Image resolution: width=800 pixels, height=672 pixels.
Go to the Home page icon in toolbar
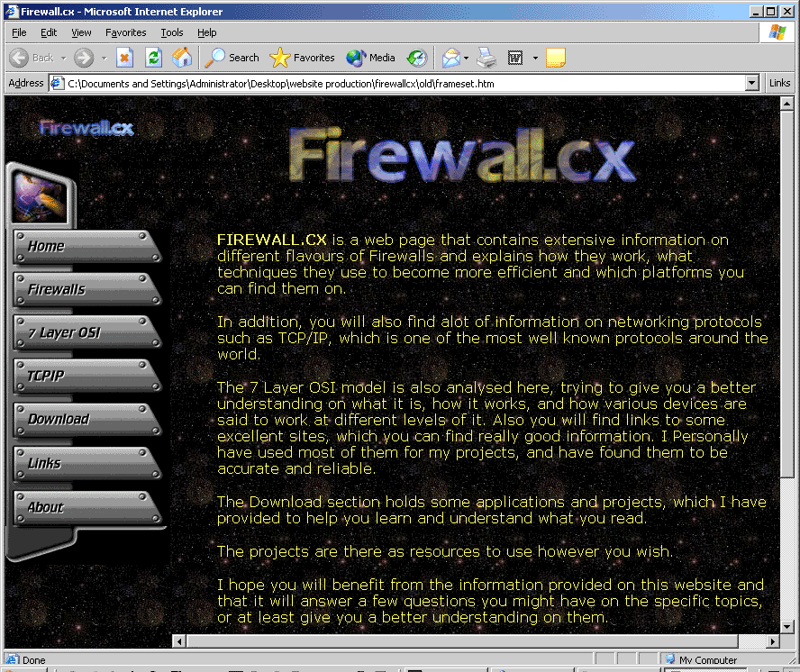pyautogui.click(x=182, y=58)
